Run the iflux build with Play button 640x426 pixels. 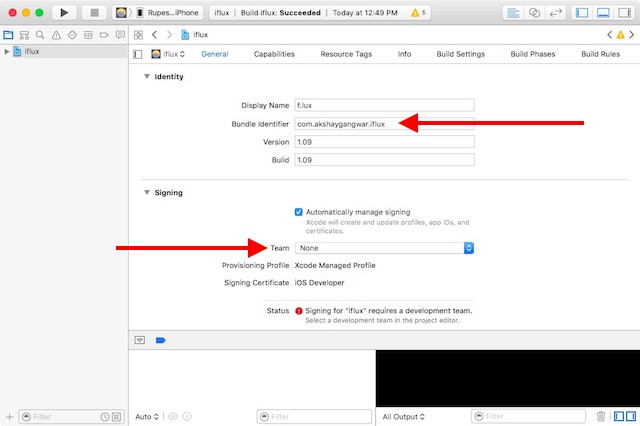64,13
